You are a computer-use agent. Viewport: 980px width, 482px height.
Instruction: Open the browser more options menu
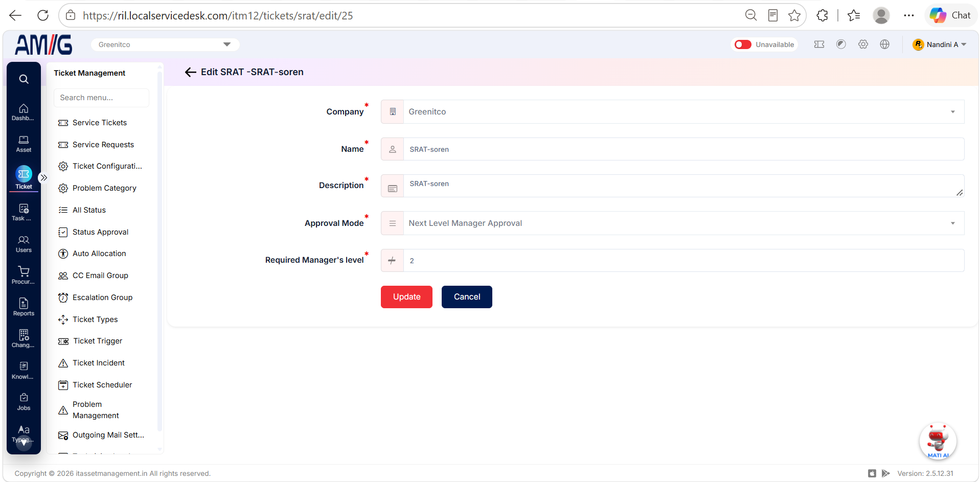click(x=908, y=15)
